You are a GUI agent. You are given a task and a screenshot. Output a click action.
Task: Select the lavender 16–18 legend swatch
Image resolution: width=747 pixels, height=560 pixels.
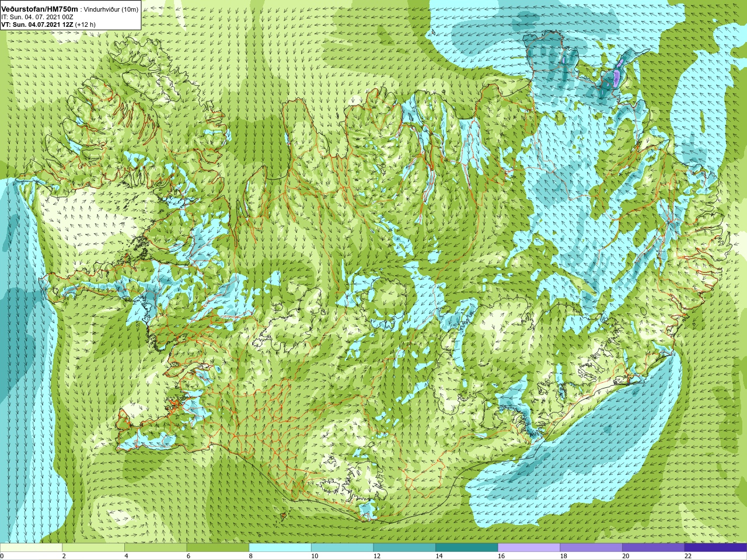point(529,548)
